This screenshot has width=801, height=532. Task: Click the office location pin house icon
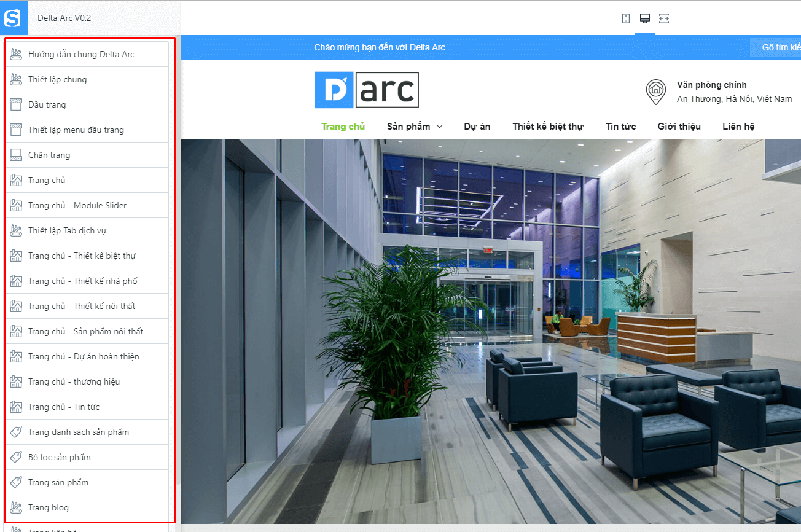(x=656, y=92)
